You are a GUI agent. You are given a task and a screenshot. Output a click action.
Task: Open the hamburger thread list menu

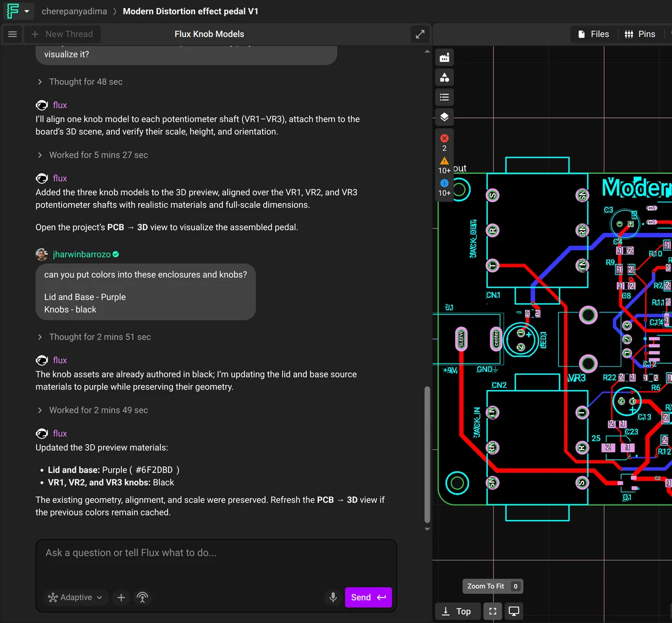[12, 34]
